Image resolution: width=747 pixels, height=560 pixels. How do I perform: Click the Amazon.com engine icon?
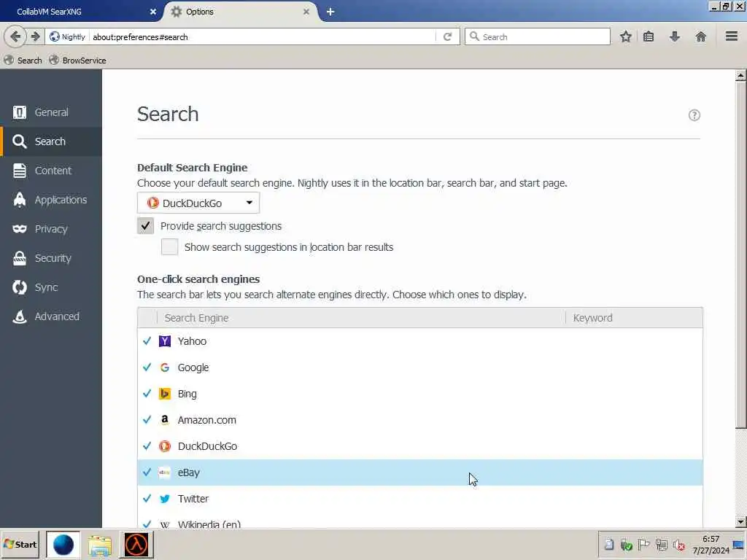[x=164, y=419]
